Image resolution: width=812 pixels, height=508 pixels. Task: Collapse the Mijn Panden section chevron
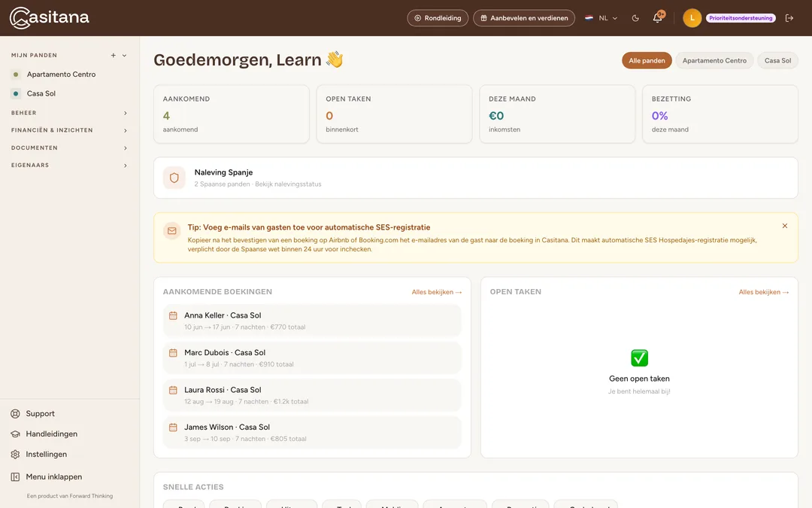coord(124,56)
